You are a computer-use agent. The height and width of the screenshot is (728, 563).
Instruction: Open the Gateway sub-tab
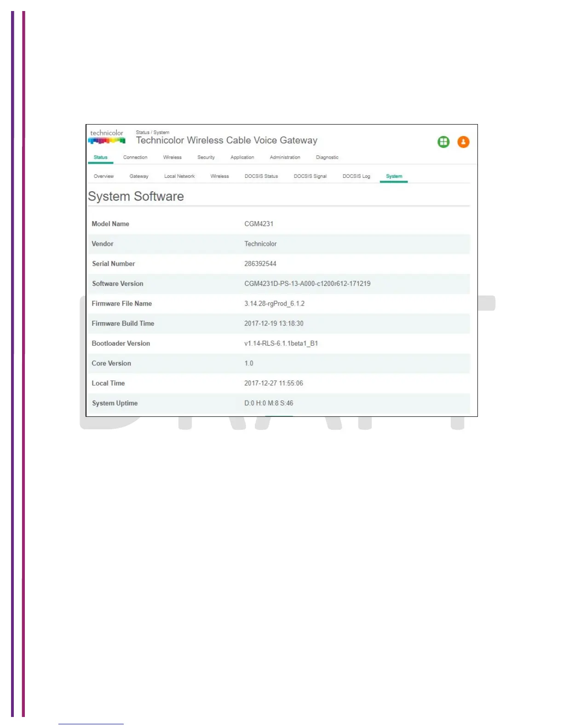139,176
